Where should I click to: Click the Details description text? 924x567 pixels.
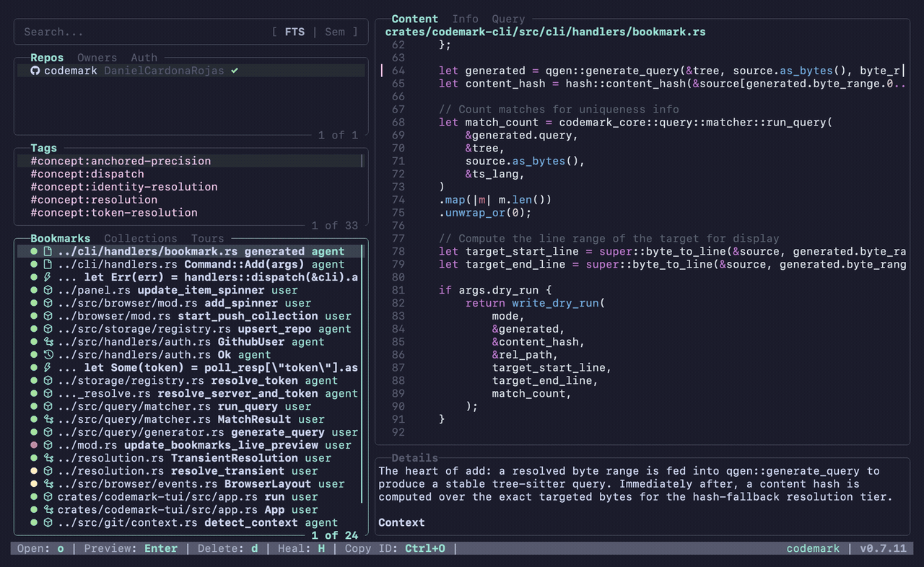636,484
